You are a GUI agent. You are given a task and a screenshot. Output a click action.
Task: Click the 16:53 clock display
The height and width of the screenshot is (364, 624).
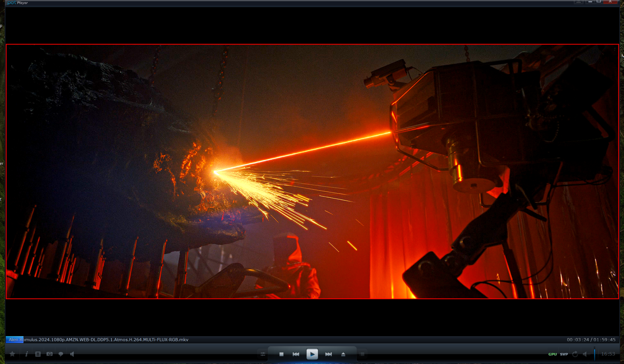pos(608,354)
